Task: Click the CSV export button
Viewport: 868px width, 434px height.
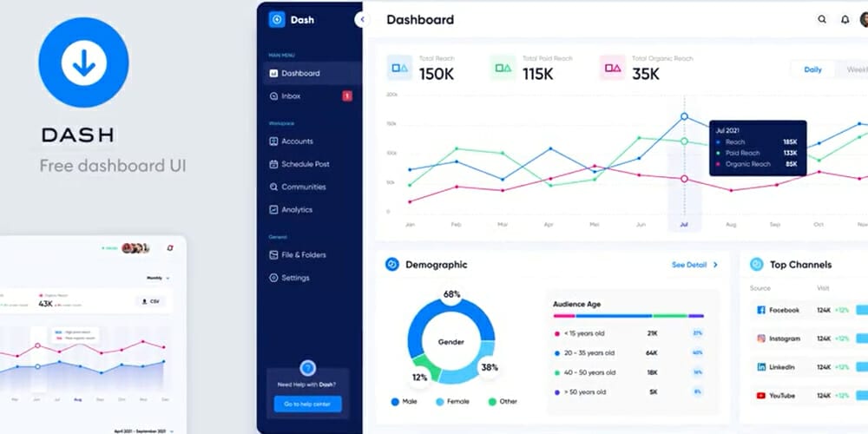Action: pyautogui.click(x=151, y=302)
